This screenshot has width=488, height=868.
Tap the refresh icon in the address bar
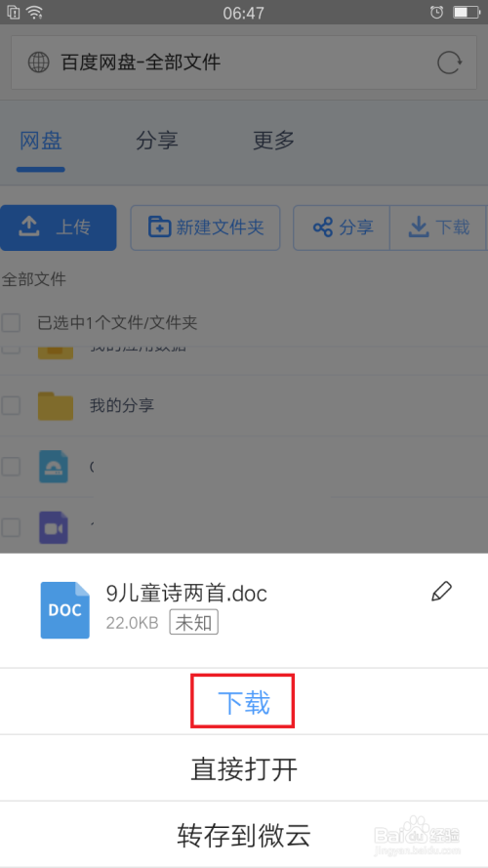449,62
